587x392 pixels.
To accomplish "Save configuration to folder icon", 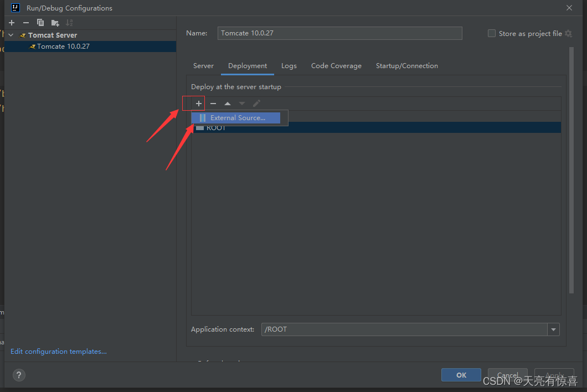I will (x=55, y=23).
